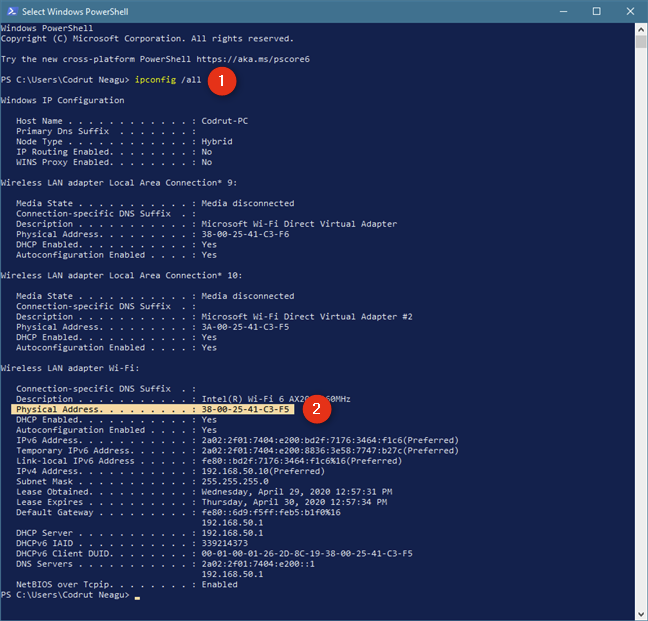Screen dimensions: 648x621
Task: Click the DHCP Server 192.168.50.1 value
Action: [232, 533]
